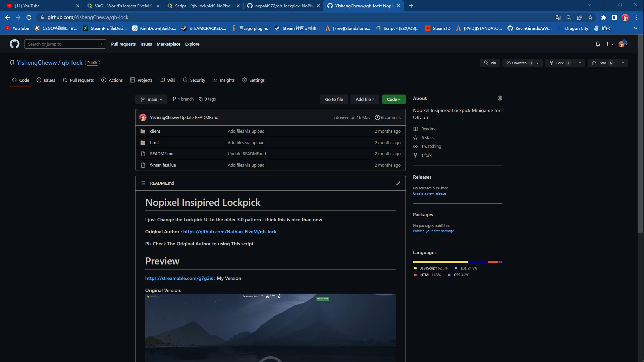Open the browser zoom indicator
The height and width of the screenshot is (362, 644).
click(569, 17)
